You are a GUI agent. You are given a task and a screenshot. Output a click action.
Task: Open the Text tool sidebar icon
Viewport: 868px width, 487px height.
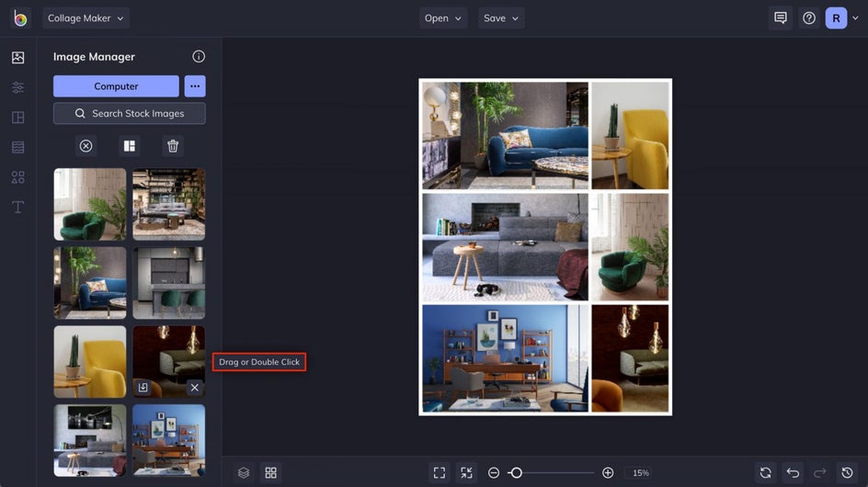tap(17, 207)
